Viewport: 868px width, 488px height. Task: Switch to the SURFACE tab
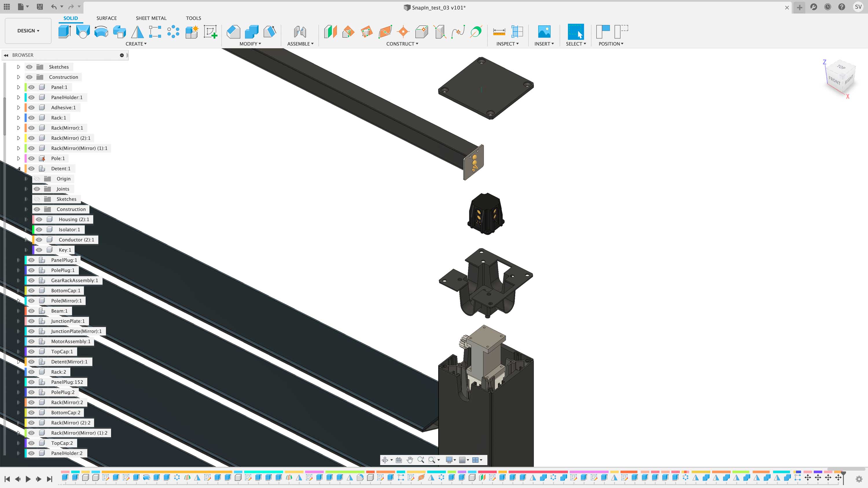[x=106, y=18]
